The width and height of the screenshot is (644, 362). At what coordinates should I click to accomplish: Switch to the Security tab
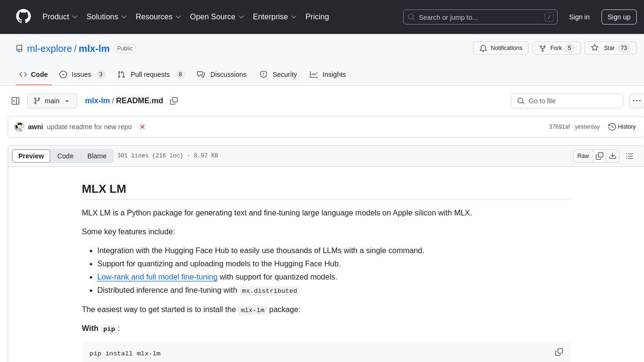point(278,74)
